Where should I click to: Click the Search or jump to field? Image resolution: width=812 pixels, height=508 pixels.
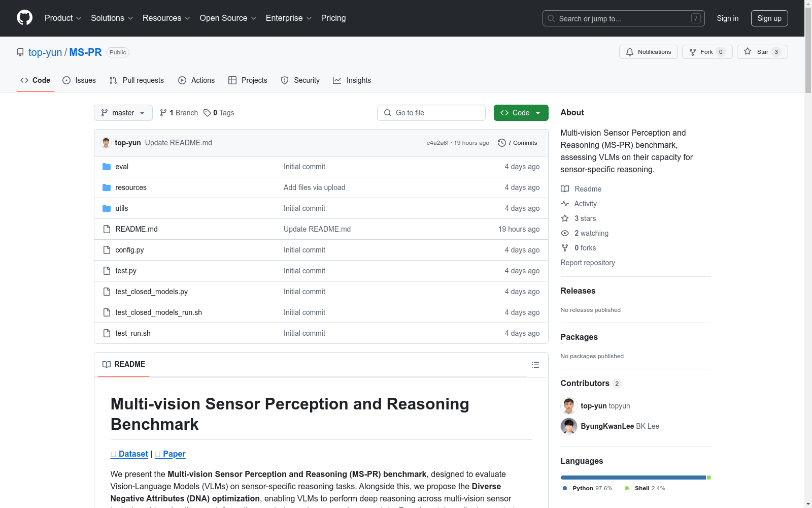point(624,18)
